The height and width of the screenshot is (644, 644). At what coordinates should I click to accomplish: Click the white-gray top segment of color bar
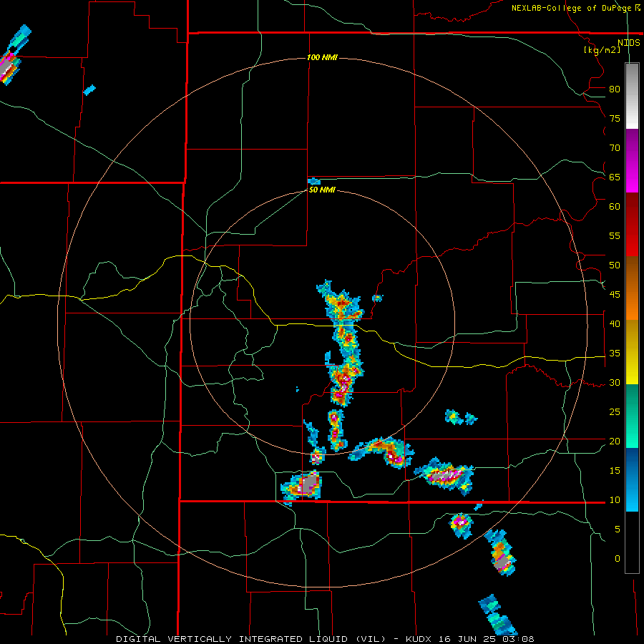click(632, 96)
